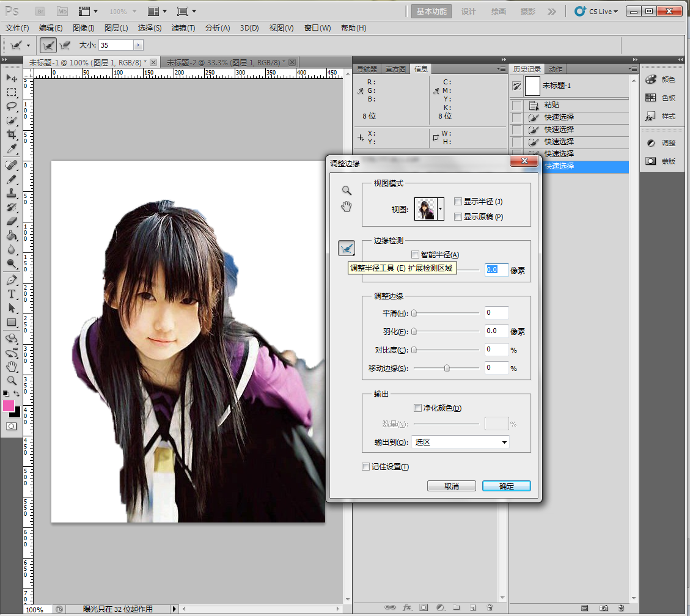
Task: Launch Bridge from the application bar
Action: (x=40, y=12)
